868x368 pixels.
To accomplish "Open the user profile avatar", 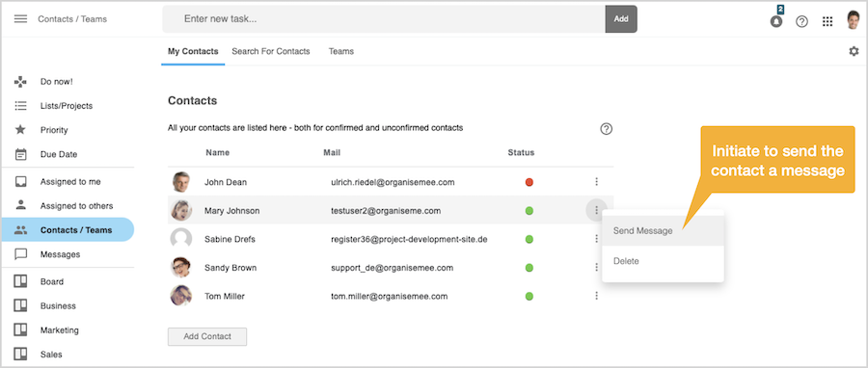I will (854, 20).
